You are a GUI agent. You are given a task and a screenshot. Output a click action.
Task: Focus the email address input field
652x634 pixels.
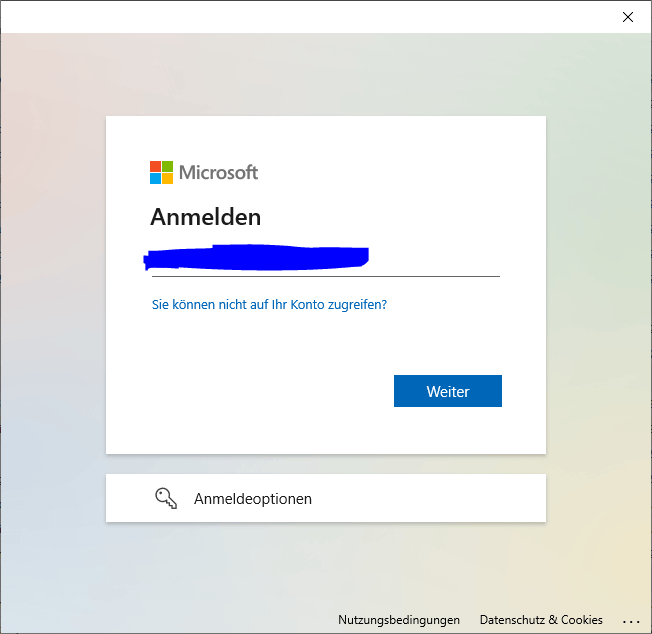[326, 260]
